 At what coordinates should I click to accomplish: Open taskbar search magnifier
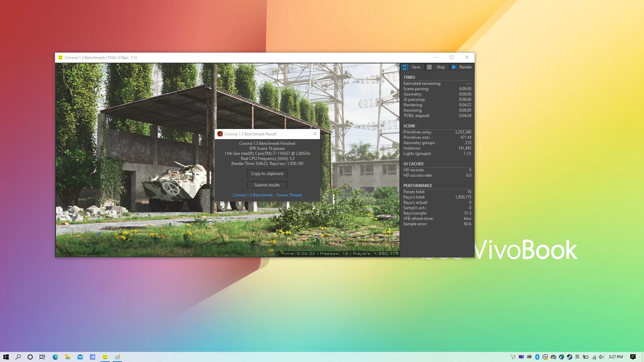[18, 357]
